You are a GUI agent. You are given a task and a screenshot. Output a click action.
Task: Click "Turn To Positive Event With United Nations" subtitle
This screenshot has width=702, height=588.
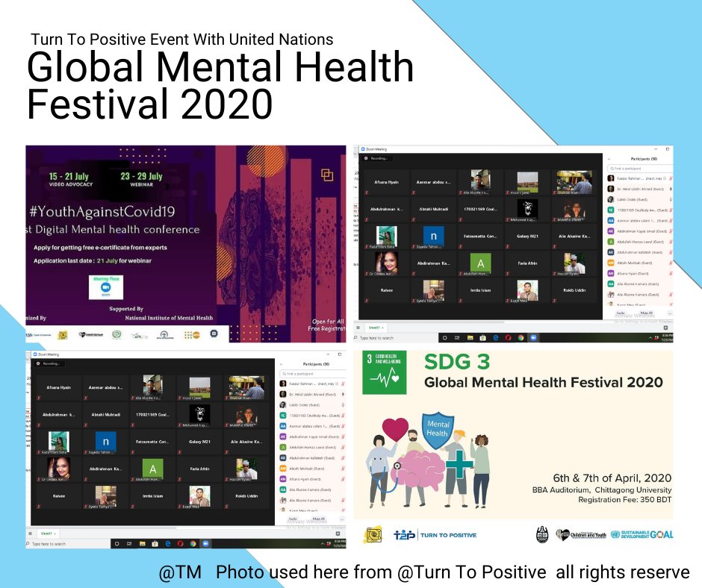tap(181, 40)
